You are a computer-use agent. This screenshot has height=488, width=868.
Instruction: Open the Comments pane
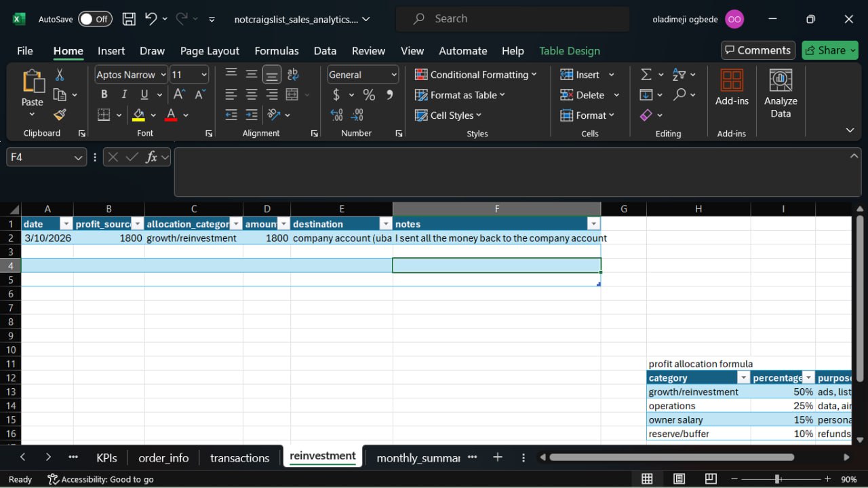click(757, 50)
